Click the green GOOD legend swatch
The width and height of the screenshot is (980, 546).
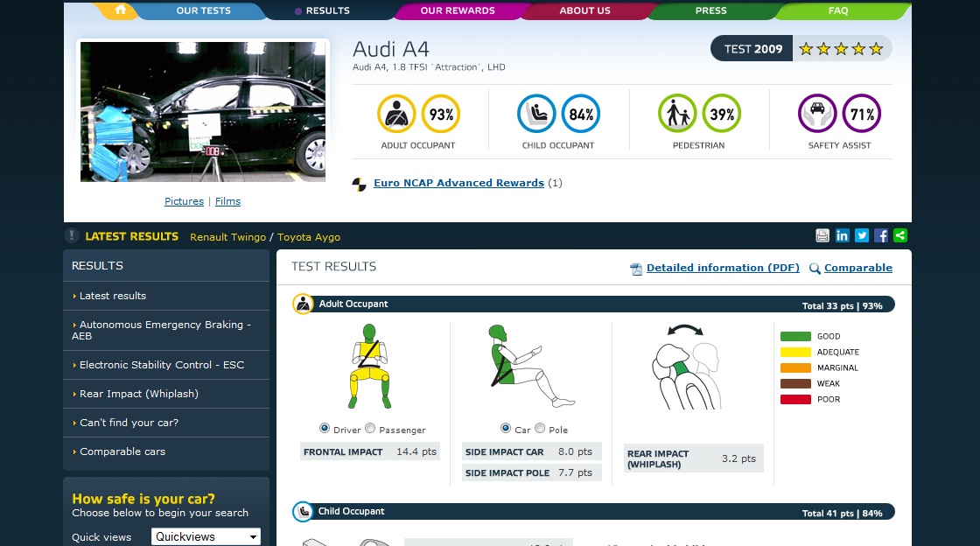pyautogui.click(x=795, y=336)
